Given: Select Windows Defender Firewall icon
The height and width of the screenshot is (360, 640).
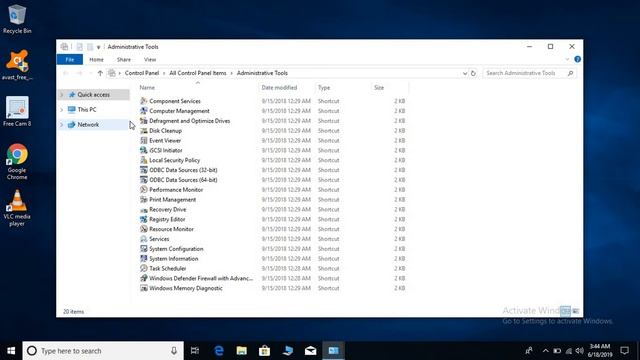Looking at the screenshot, I should [x=144, y=278].
